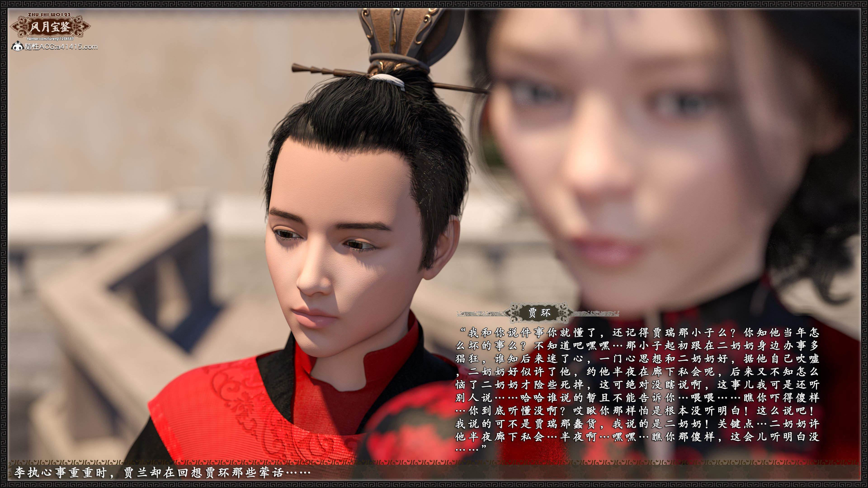The height and width of the screenshot is (488, 868).
Task: Open the twitter.com/lurenyi1234567 link
Action: pyautogui.click(x=51, y=39)
